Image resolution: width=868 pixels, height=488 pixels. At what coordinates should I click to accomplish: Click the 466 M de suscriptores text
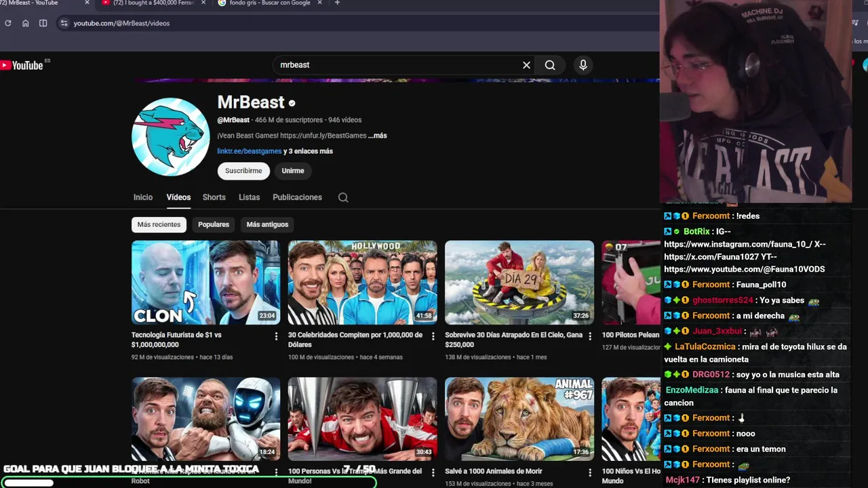point(289,120)
